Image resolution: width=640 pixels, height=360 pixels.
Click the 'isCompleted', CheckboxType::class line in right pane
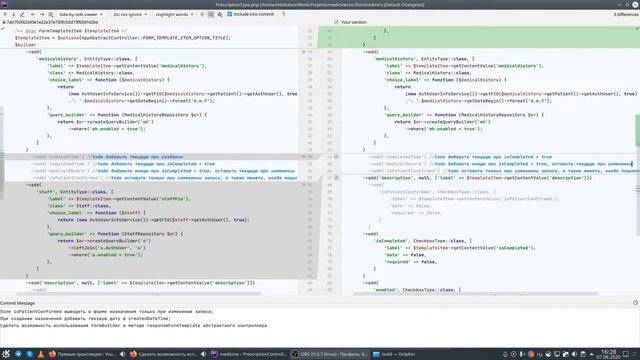point(422,241)
